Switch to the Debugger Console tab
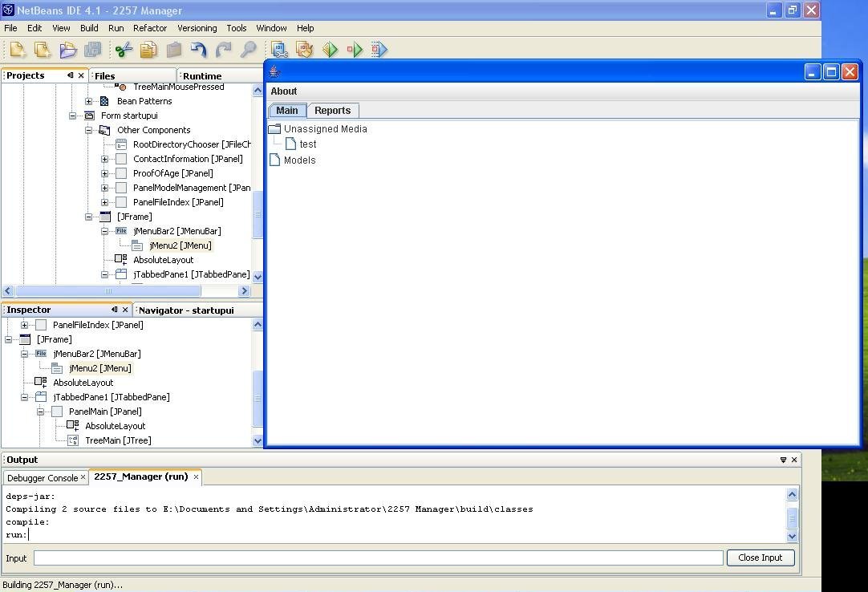This screenshot has width=868, height=592. tap(42, 477)
